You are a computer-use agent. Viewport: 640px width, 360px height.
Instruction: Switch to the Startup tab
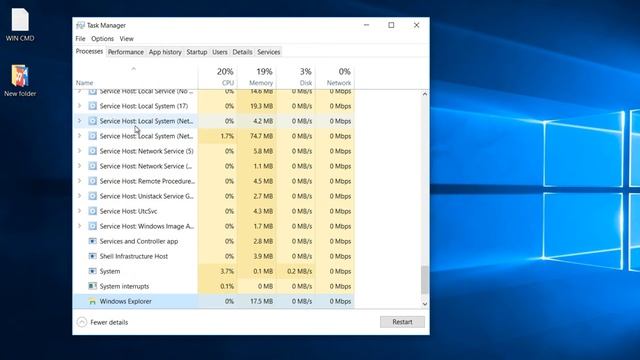tap(197, 52)
